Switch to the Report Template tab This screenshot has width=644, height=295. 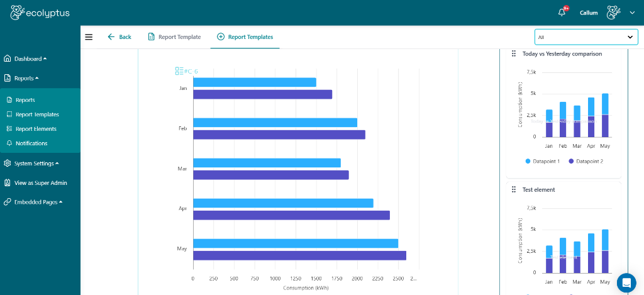pos(174,37)
